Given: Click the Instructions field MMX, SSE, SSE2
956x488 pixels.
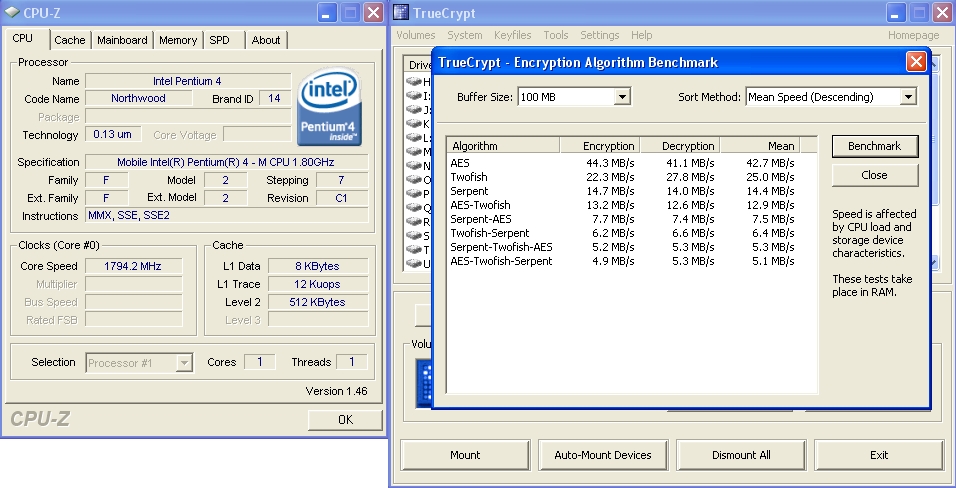Looking at the screenshot, I should 226,215.
